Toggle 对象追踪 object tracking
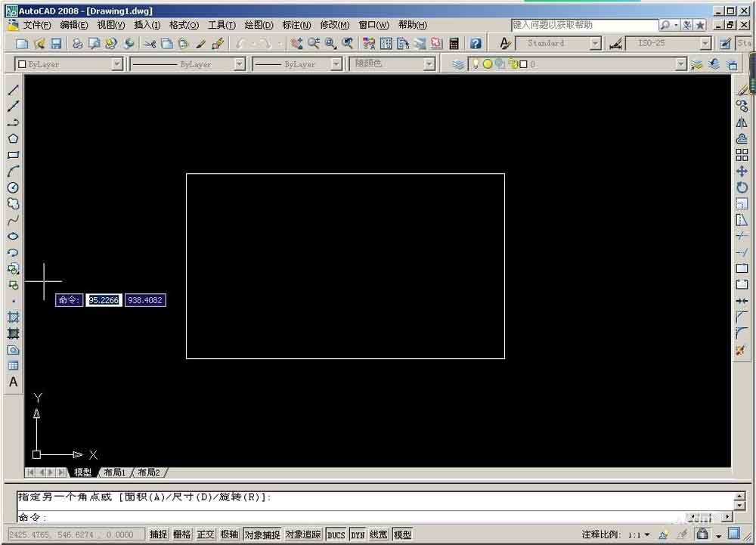756x545 pixels. (303, 534)
